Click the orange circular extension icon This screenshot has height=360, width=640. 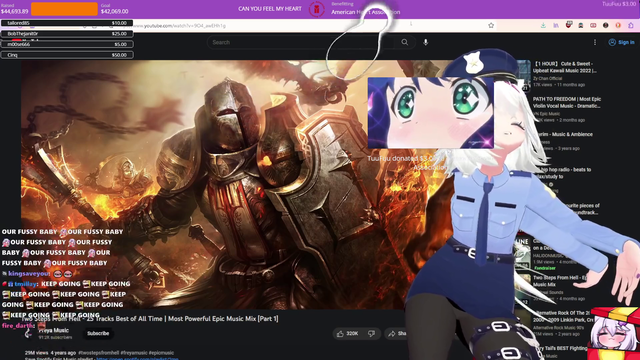(618, 25)
